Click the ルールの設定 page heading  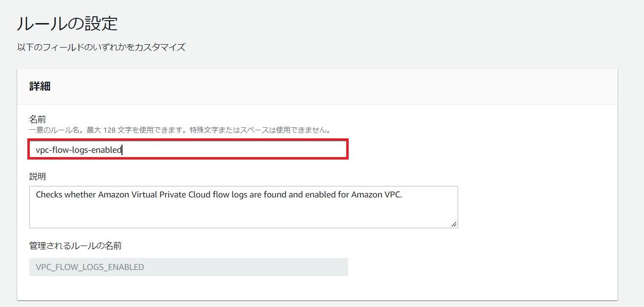(67, 24)
